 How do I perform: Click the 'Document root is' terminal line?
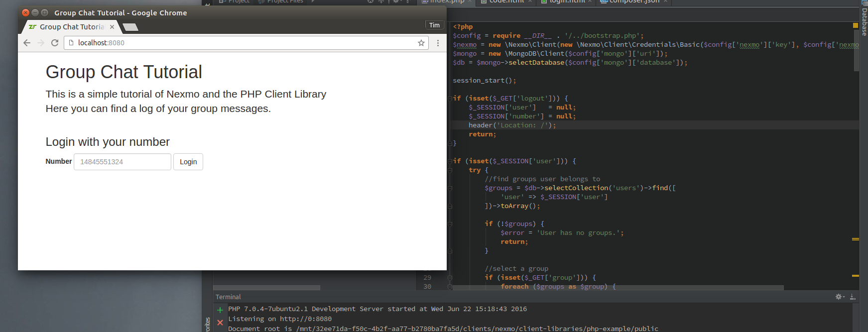[x=443, y=329]
